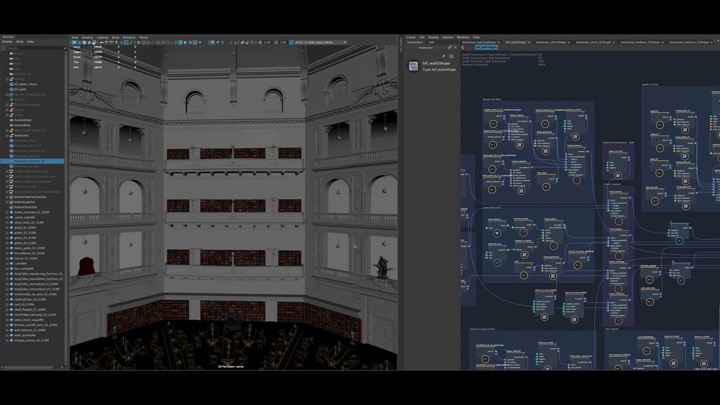Select henry_parks_01_01RN in the Outliner
This screenshot has width=720, height=405.
point(29,248)
